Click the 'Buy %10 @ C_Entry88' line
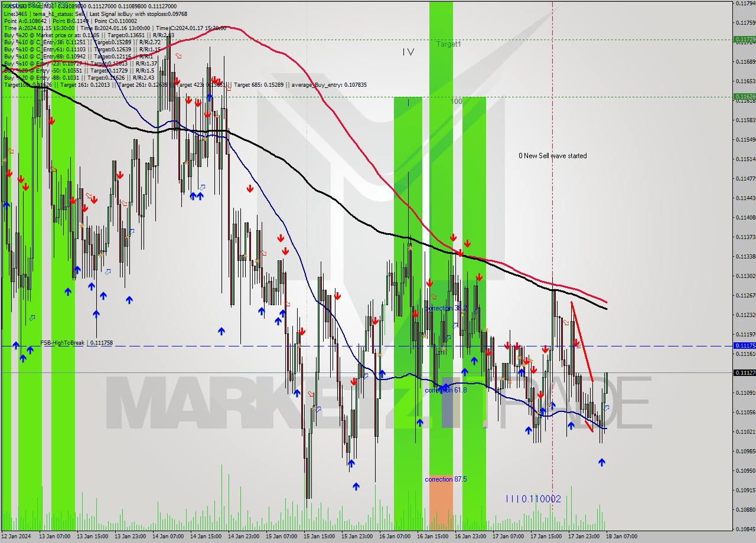 pos(78,56)
